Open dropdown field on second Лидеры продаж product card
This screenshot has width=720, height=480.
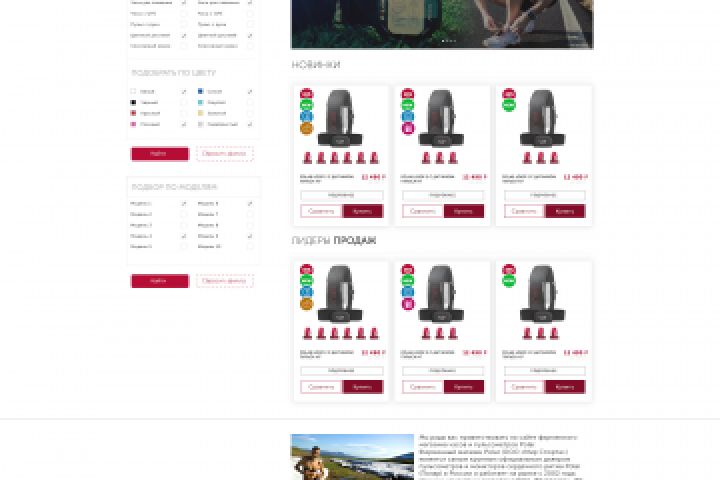pyautogui.click(x=443, y=371)
